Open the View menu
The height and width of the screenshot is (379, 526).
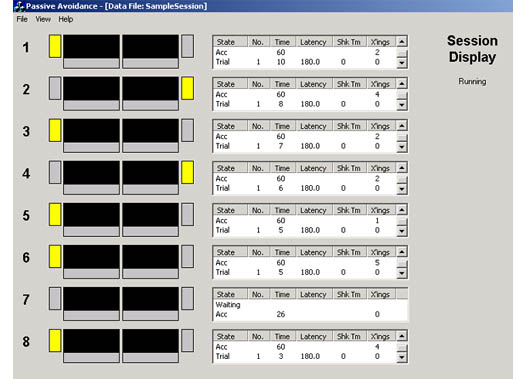pyautogui.click(x=43, y=19)
